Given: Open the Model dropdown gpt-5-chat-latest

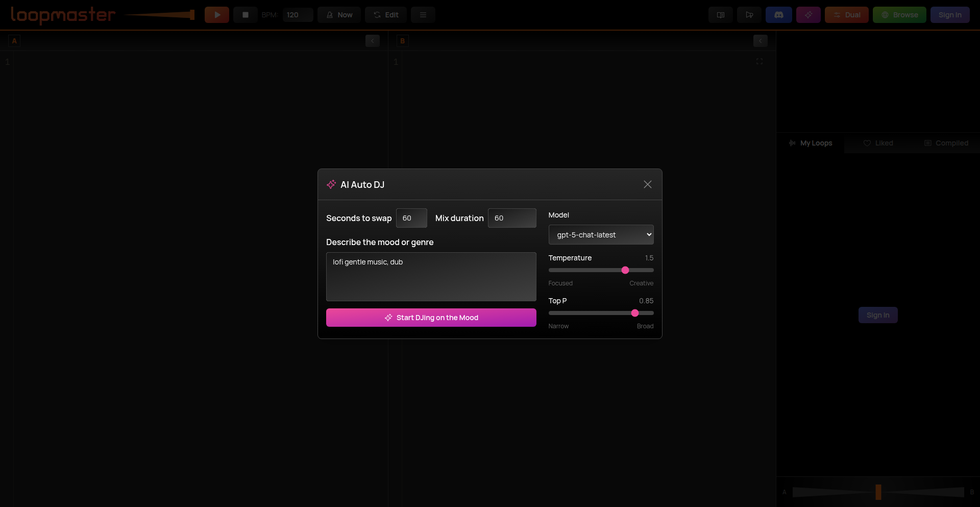Looking at the screenshot, I should pos(601,235).
